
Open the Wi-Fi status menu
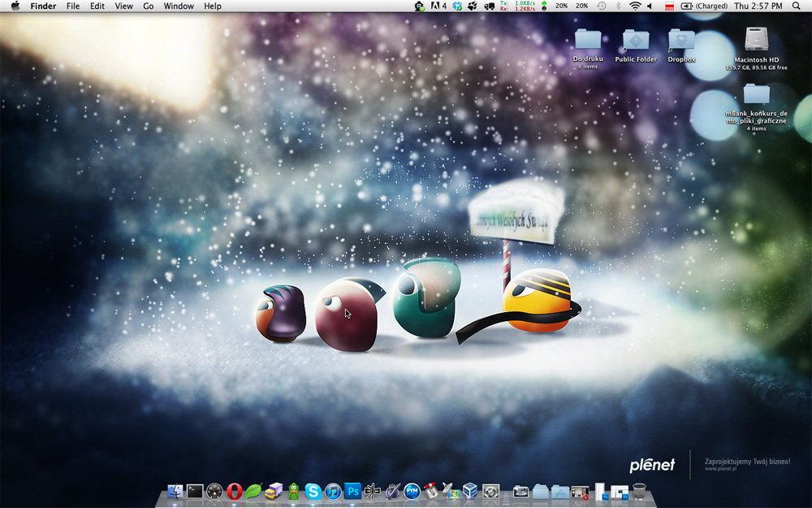point(635,6)
